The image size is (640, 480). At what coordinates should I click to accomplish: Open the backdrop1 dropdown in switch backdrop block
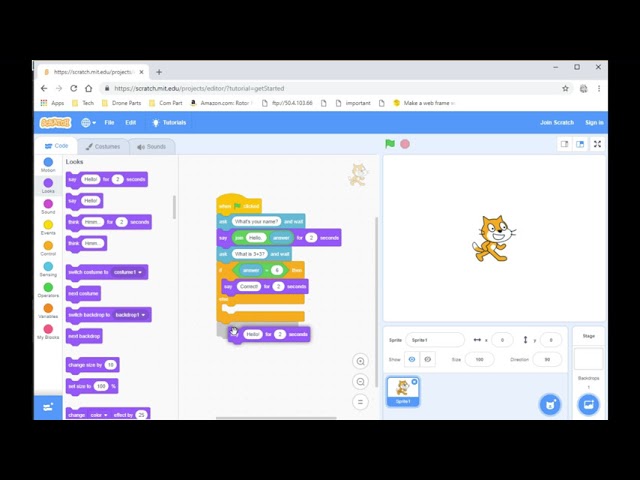click(x=130, y=315)
